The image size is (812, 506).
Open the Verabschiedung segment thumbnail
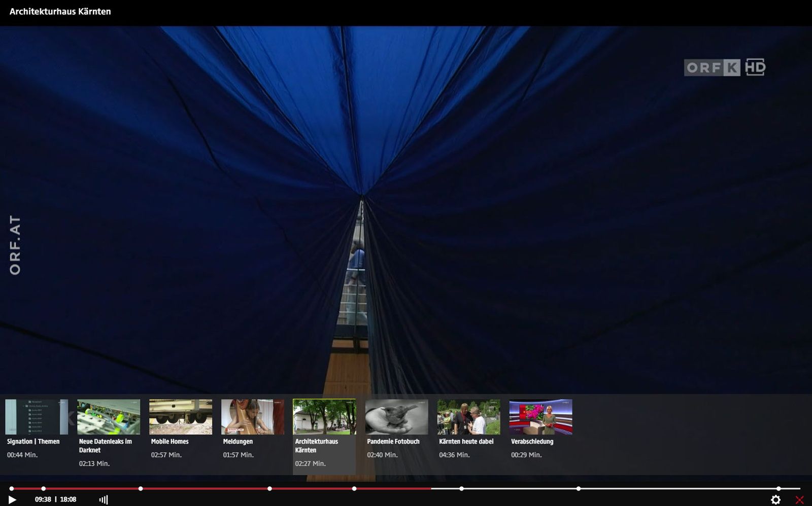point(540,417)
